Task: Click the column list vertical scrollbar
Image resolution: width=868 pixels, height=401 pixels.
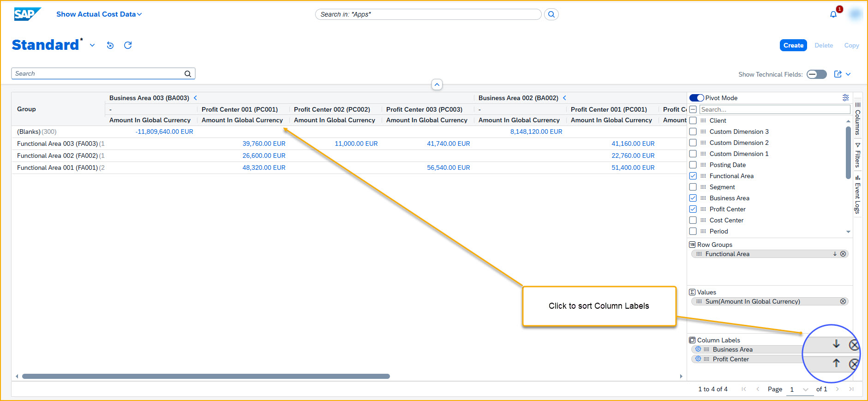Action: click(848, 152)
